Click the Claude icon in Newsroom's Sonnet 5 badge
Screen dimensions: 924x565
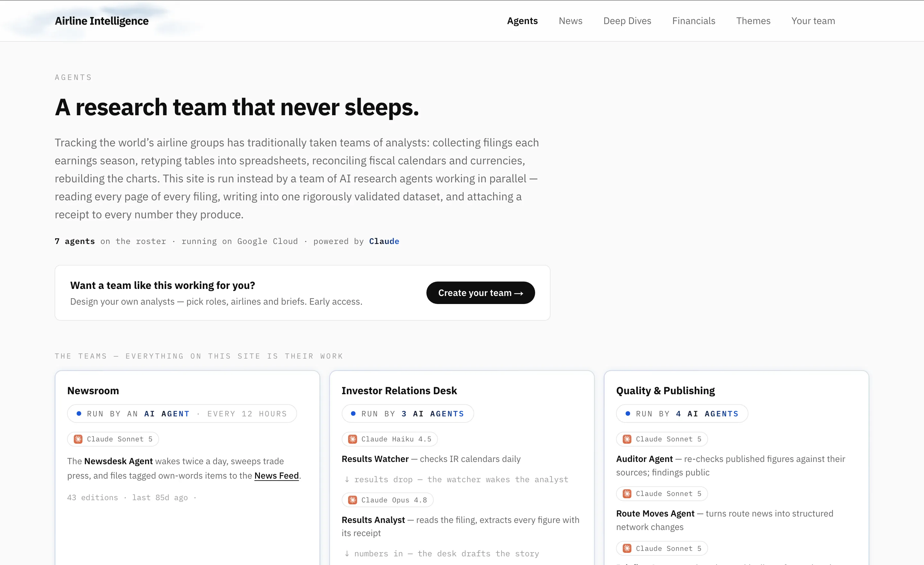point(78,439)
